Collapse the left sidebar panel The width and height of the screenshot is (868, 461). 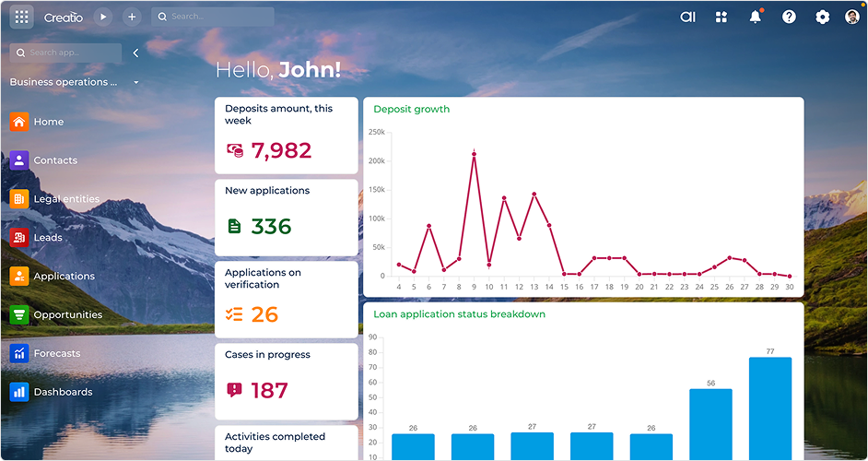[x=135, y=53]
